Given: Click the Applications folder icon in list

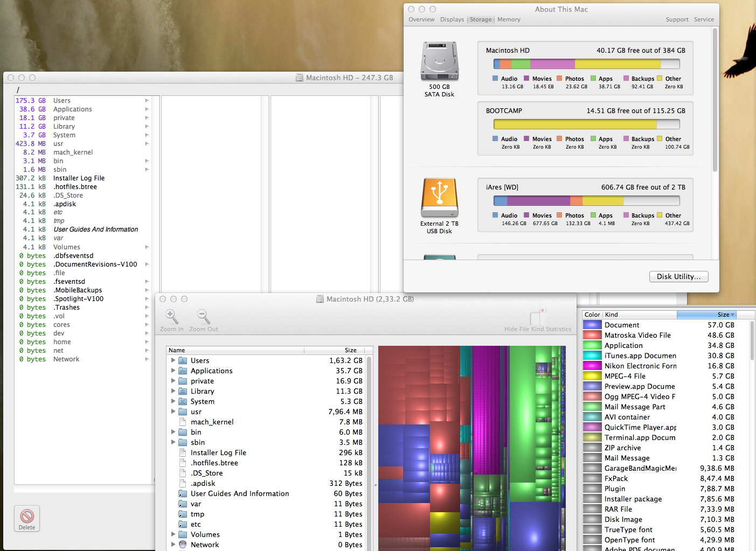Looking at the screenshot, I should click(x=183, y=371).
